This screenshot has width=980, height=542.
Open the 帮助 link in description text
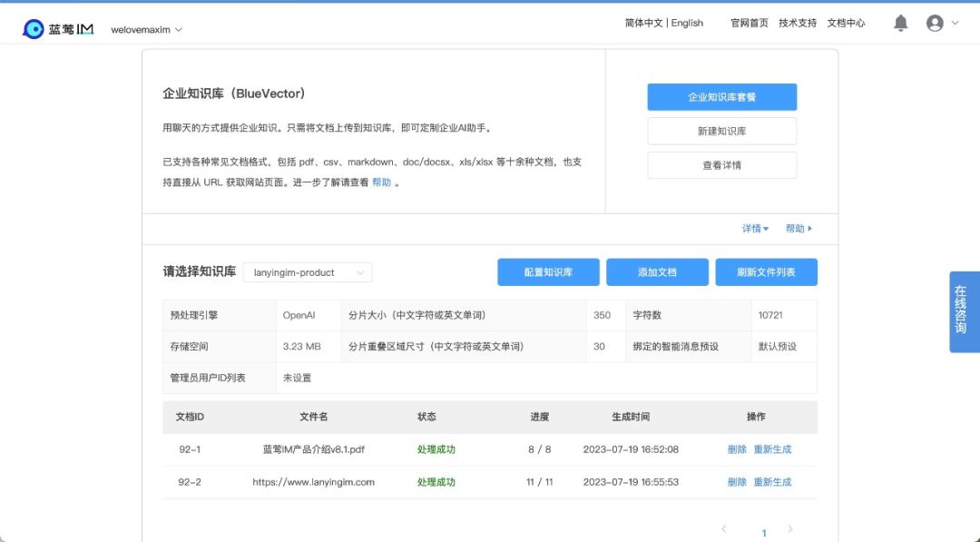point(381,182)
